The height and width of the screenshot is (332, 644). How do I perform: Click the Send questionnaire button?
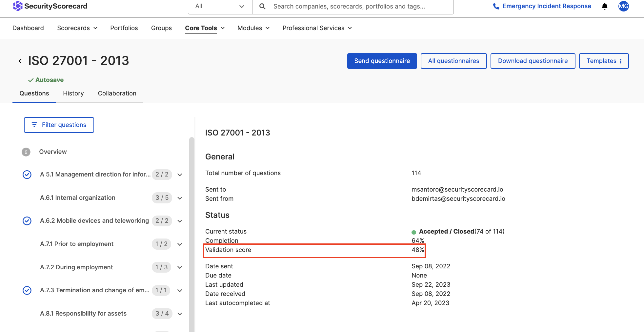click(382, 61)
